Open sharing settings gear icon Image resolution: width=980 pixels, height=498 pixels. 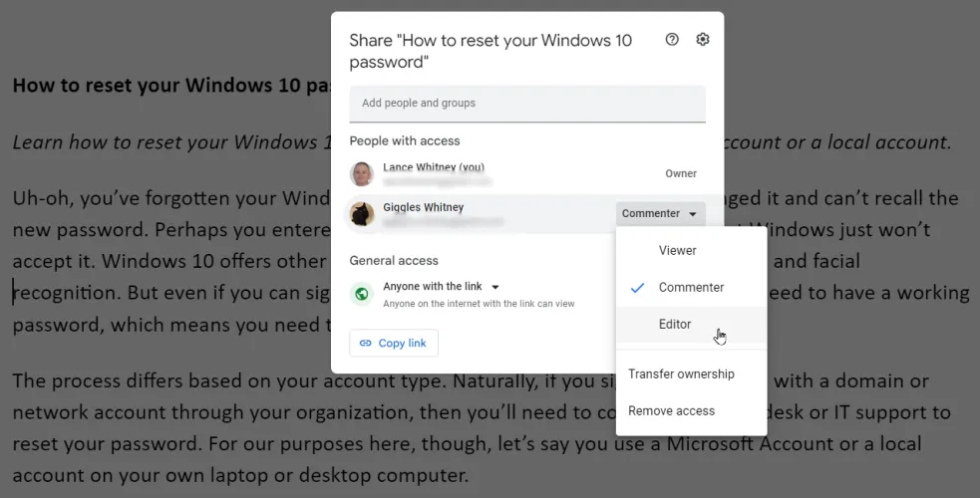coord(703,40)
